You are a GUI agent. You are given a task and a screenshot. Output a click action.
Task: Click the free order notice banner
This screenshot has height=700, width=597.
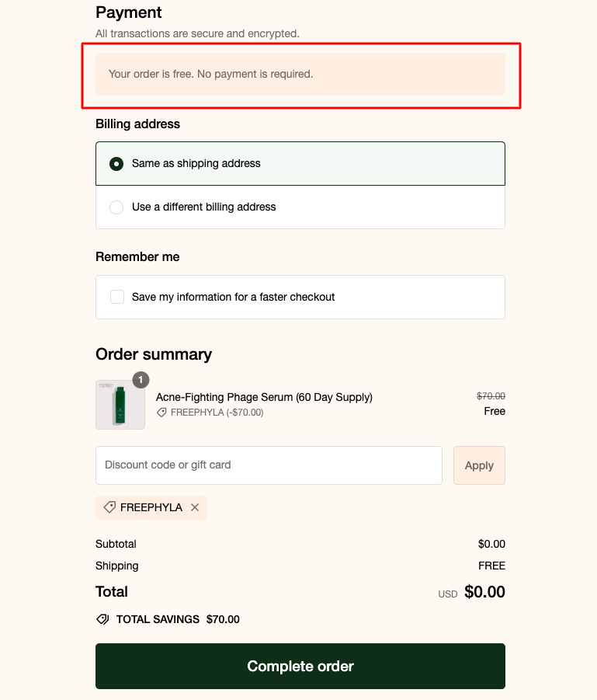point(300,74)
